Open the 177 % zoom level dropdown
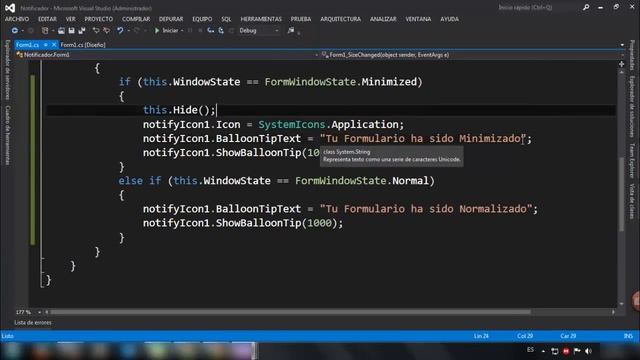 click(39, 312)
